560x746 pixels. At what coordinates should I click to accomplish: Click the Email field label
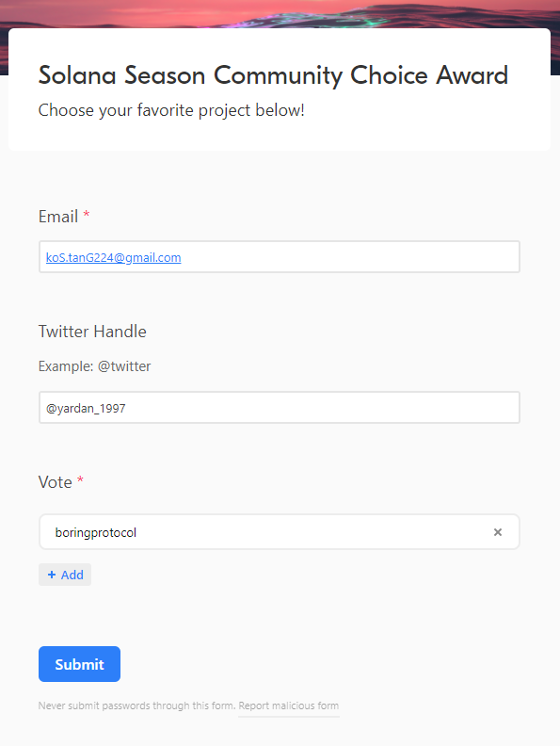pos(58,217)
